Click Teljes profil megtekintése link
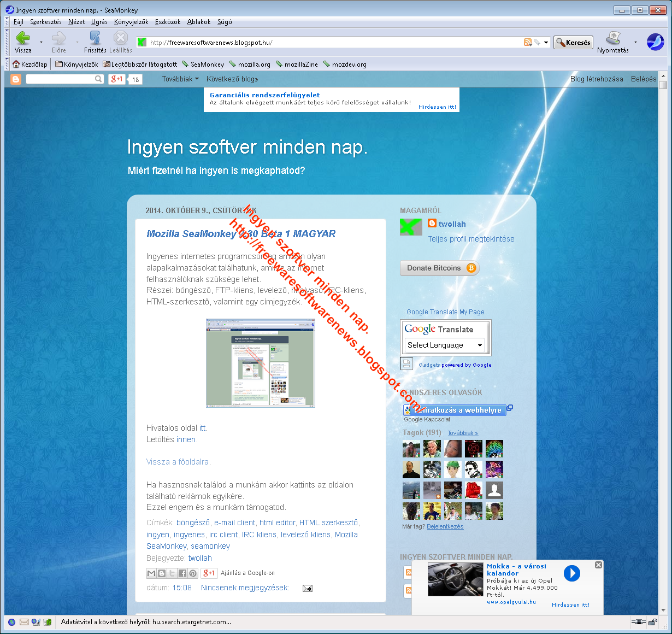The height and width of the screenshot is (634, 672). tap(471, 239)
